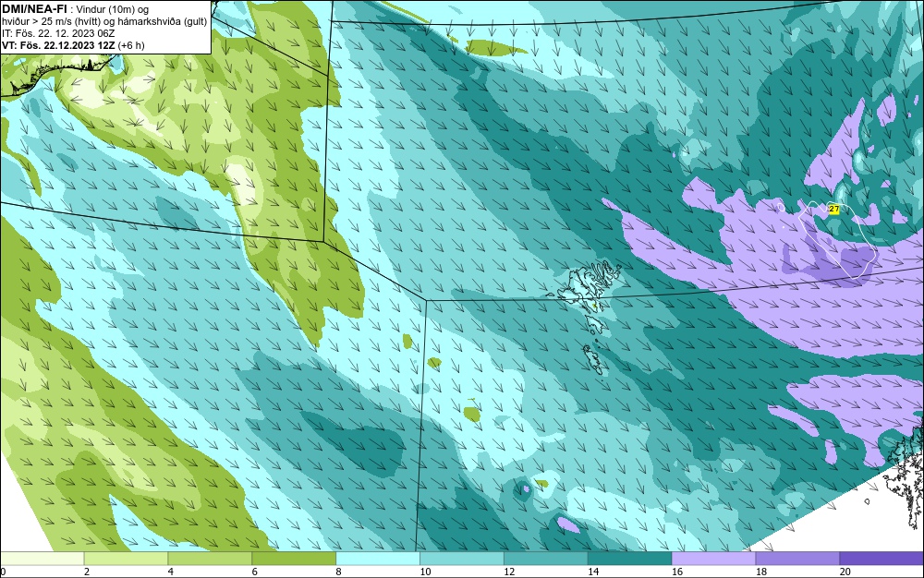924x578 pixels.
Task: Click the legend label 16
Action: (x=677, y=572)
